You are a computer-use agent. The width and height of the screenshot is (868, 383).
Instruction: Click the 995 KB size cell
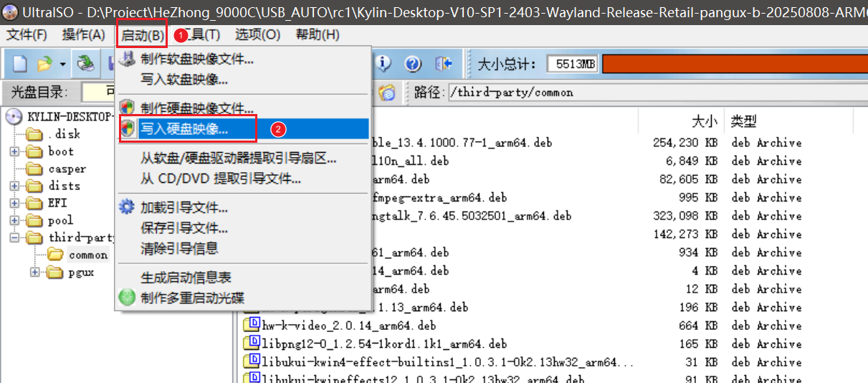coord(697,198)
